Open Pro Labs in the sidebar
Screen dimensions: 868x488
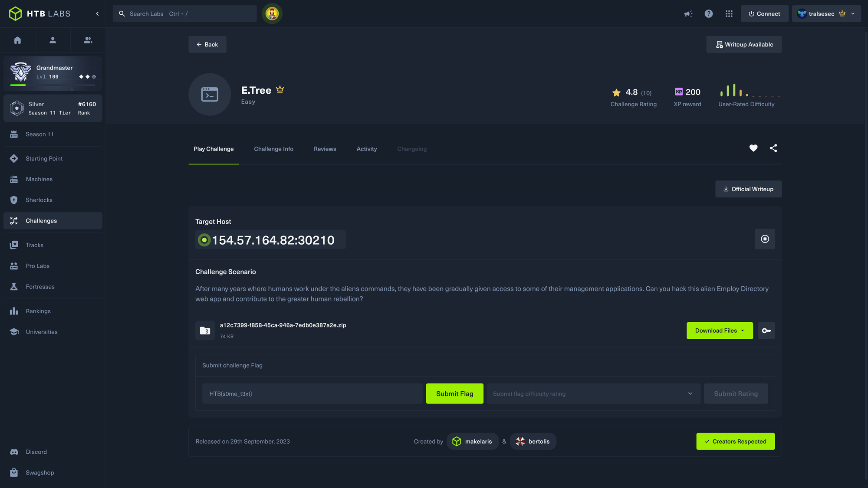[x=53, y=266]
